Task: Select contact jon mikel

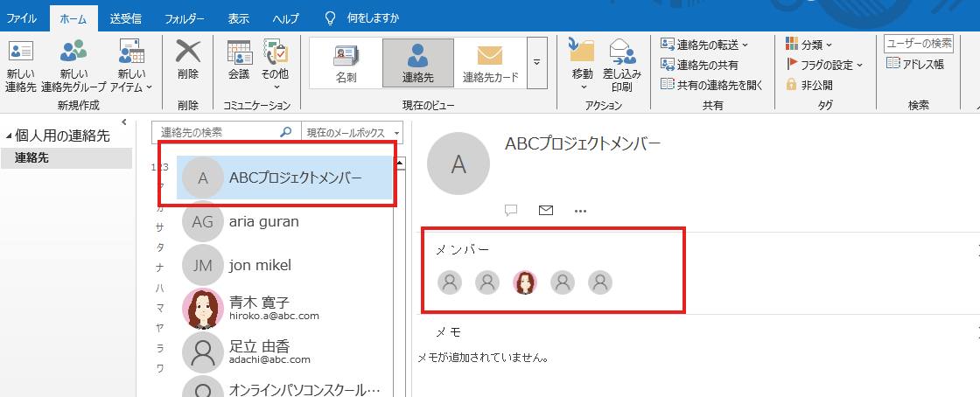Action: pos(284,265)
